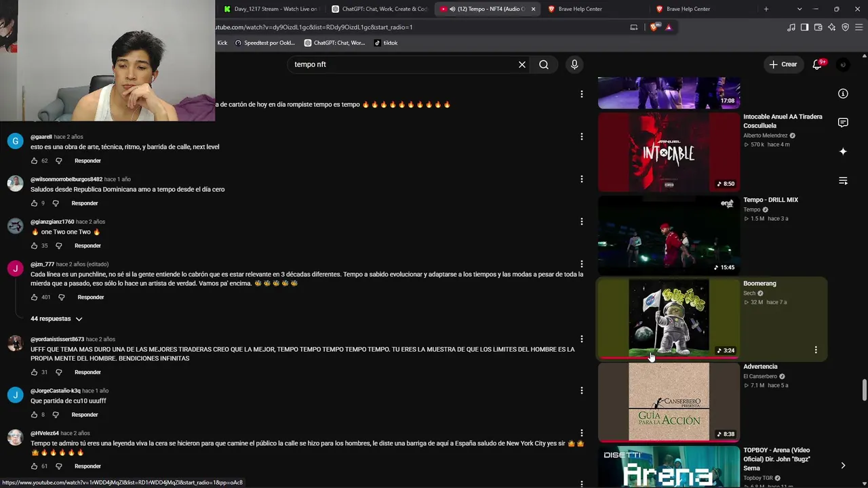Open the YouTube account avatar menu
This screenshot has height=488, width=868.
point(843,64)
